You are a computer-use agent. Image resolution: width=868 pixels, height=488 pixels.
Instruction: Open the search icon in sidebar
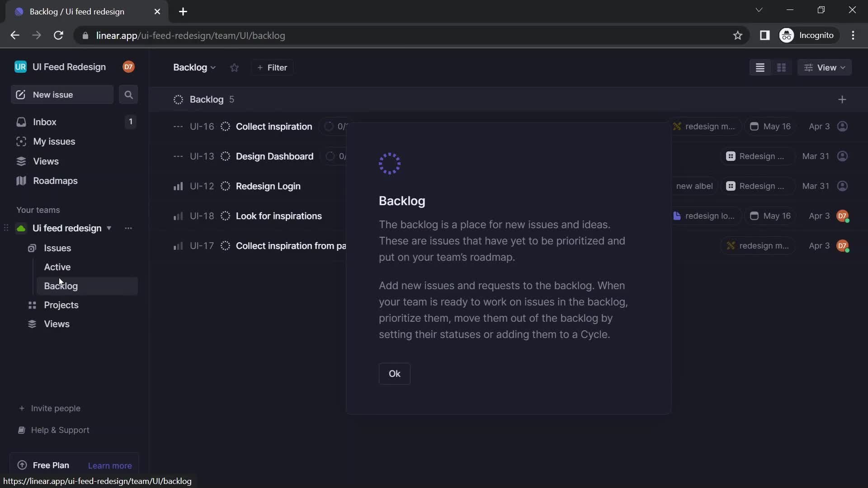click(x=129, y=94)
